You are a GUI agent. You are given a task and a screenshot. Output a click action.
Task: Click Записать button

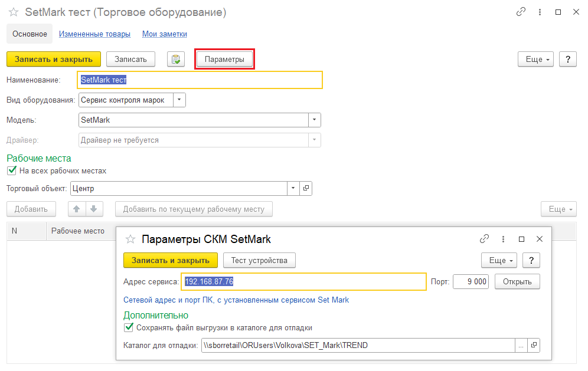(130, 59)
